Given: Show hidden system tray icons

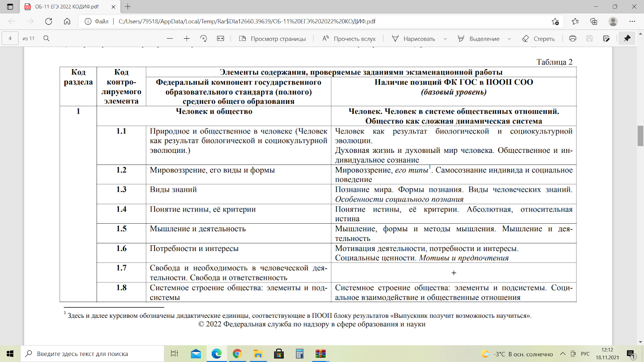Looking at the screenshot, I should [x=563, y=354].
